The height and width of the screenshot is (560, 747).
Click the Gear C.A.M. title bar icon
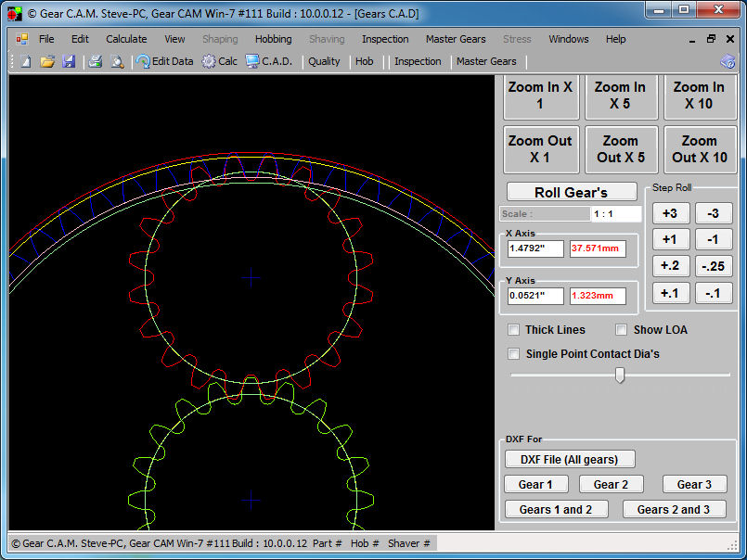pyautogui.click(x=15, y=13)
